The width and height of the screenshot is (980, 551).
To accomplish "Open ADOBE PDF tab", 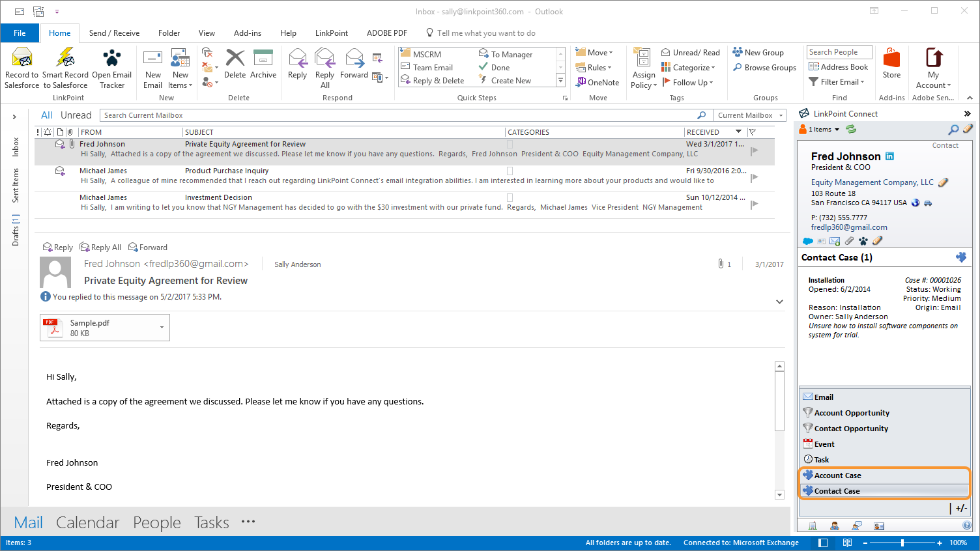I will click(387, 33).
